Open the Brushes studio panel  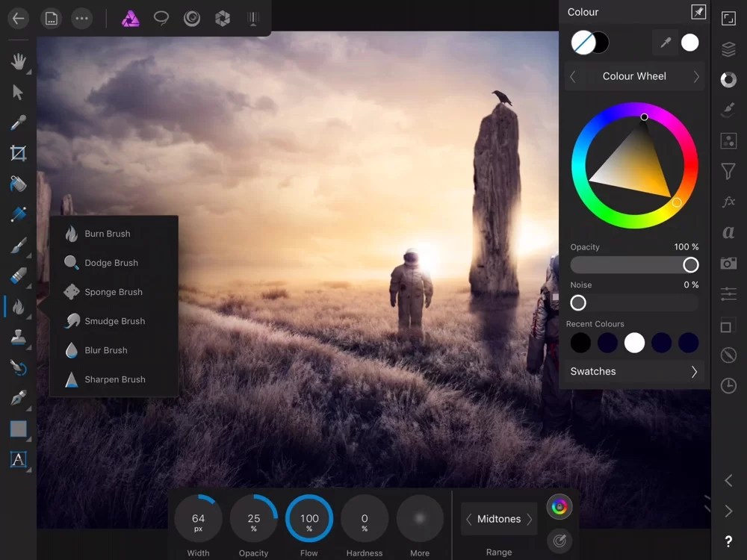(x=728, y=110)
